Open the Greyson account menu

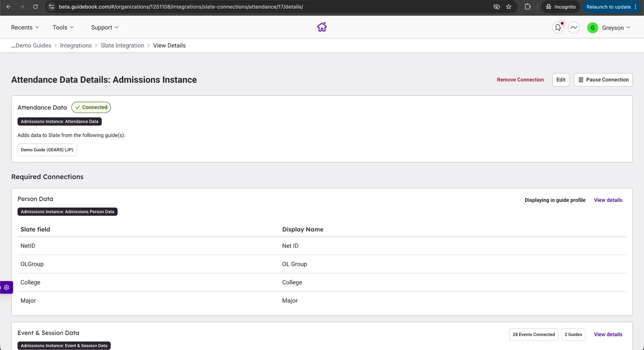(616, 28)
